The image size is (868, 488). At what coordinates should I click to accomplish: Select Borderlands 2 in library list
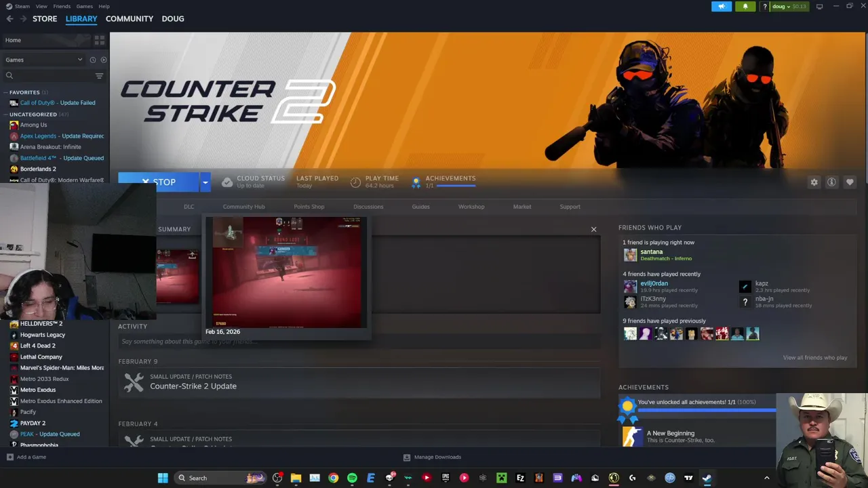38,169
